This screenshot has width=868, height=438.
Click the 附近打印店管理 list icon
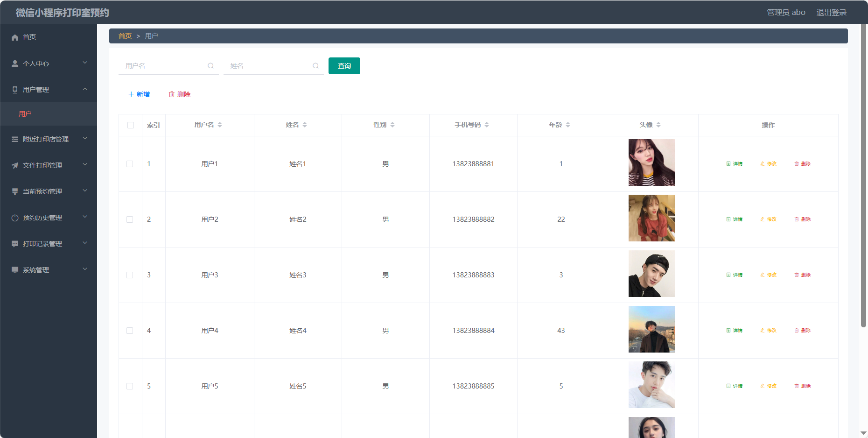[15, 139]
